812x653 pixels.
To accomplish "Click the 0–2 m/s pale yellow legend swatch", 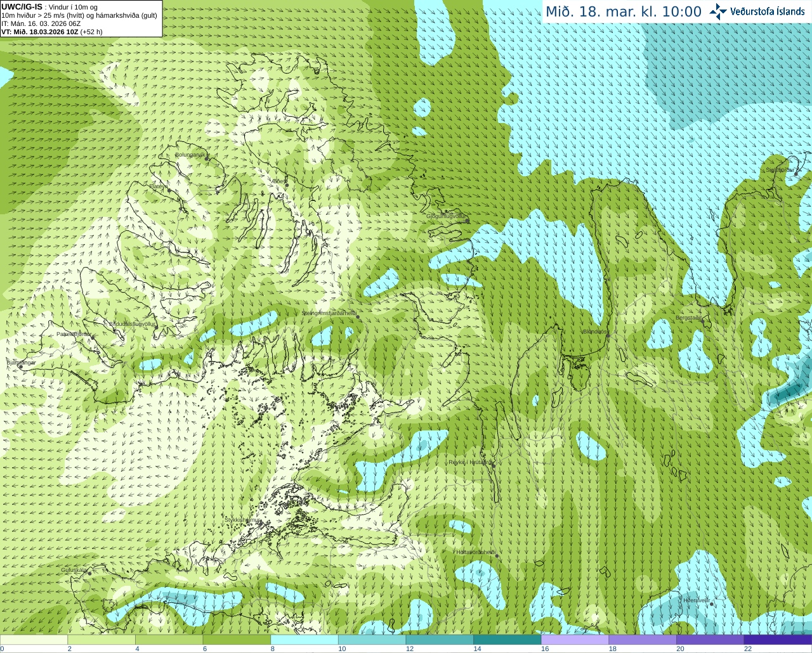I will coord(34,640).
